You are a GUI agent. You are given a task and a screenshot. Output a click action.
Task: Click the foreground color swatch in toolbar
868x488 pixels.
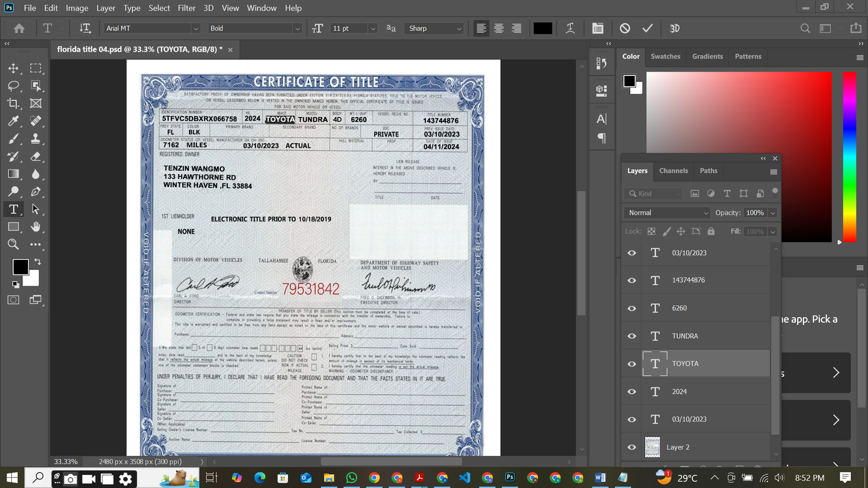[x=21, y=267]
